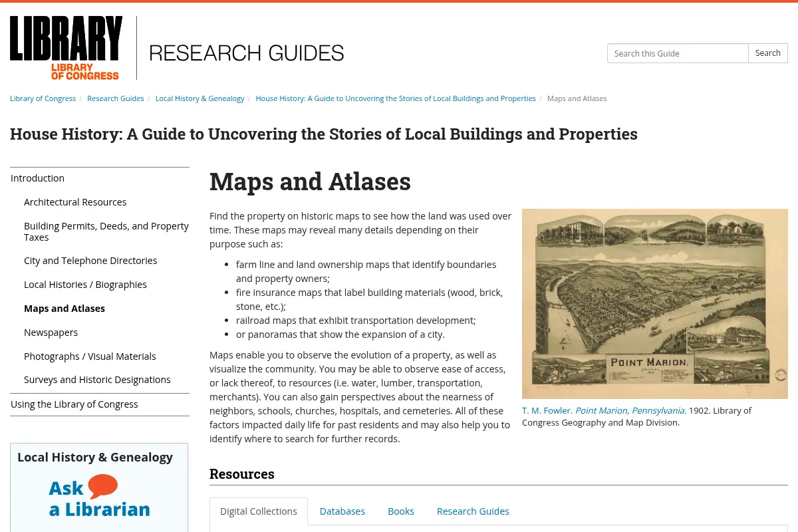Open the Research Guides breadcrumb link
This screenshot has height=532, width=798.
click(115, 98)
